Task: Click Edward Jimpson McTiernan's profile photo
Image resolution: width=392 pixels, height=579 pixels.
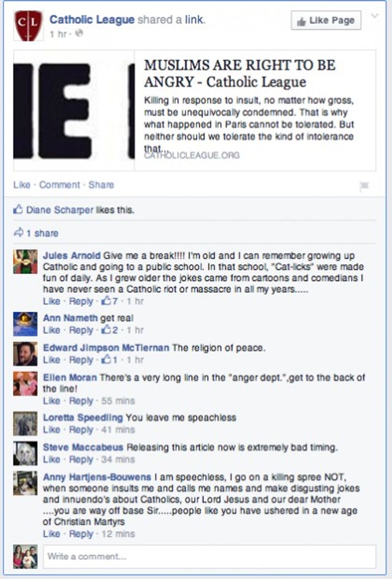Action: click(x=25, y=354)
